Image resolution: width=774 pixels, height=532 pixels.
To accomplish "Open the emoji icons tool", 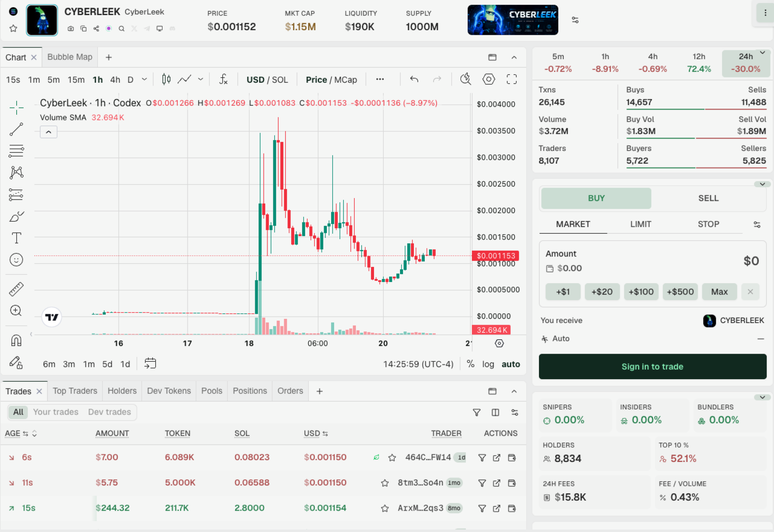I will [x=16, y=260].
